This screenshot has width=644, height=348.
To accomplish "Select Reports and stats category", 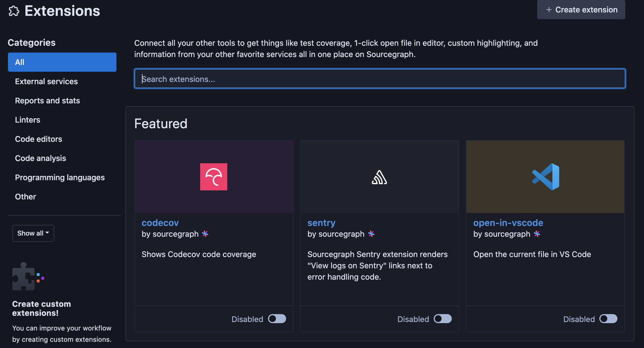I will tap(62, 101).
